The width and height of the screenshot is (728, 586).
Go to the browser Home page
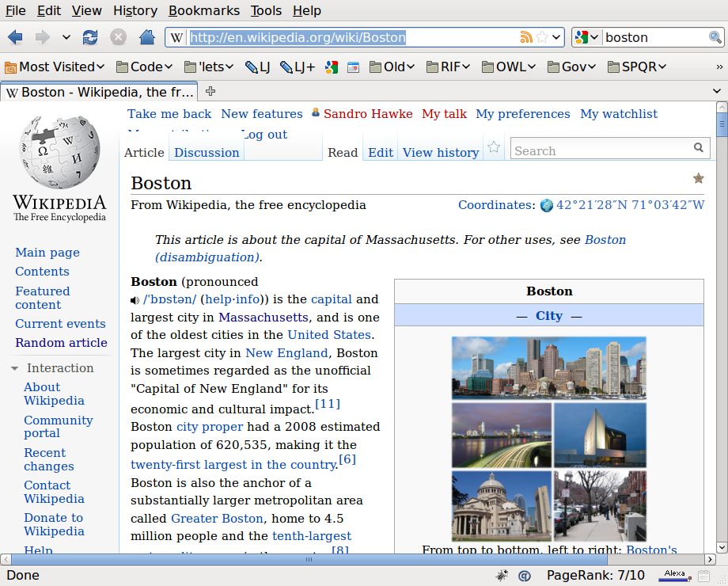click(146, 37)
